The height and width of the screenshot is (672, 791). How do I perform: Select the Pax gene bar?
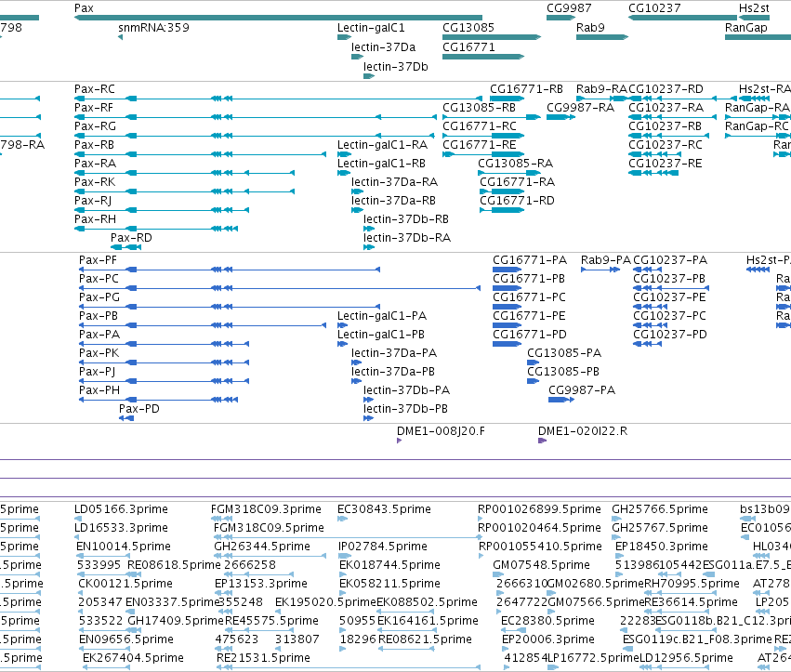point(278,18)
